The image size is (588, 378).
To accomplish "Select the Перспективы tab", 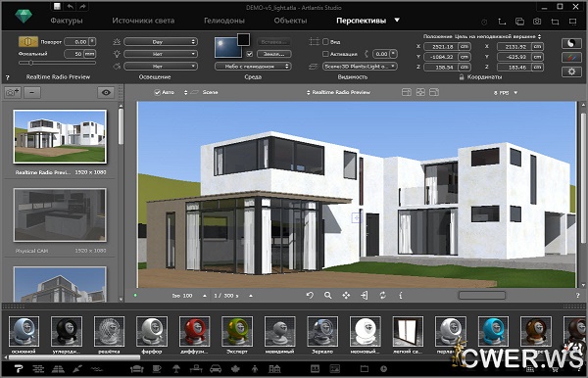I will coord(361,21).
